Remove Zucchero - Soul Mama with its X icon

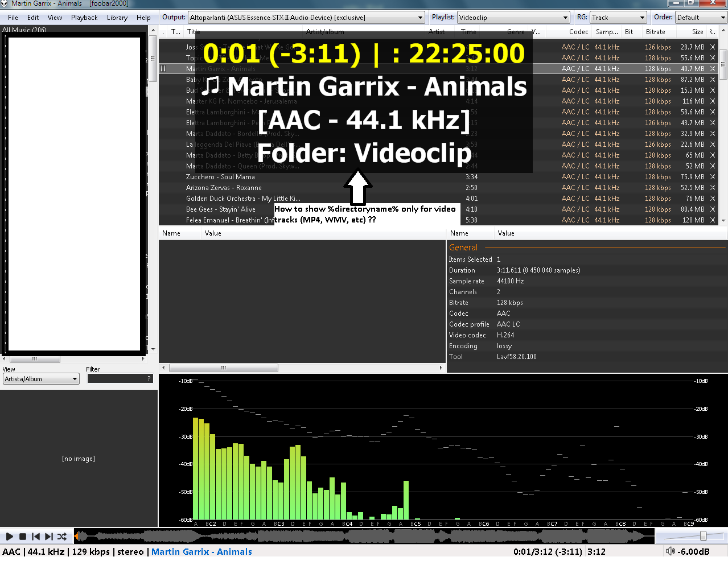coord(713,177)
